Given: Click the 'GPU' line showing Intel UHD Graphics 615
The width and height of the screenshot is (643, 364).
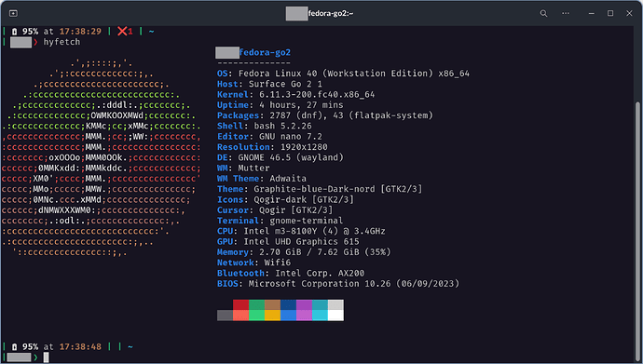Looking at the screenshot, I should click(x=288, y=241).
